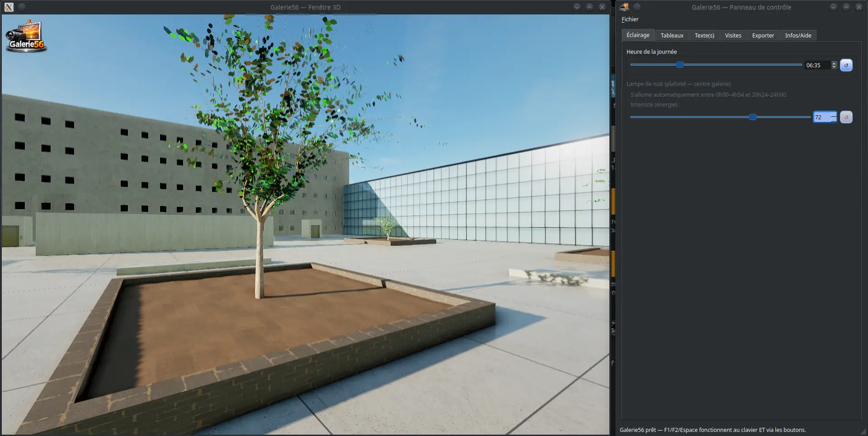Toggle the pin circle next to the Fenêtre 3D window icon
Screen dimensions: 868x436
[22, 7]
